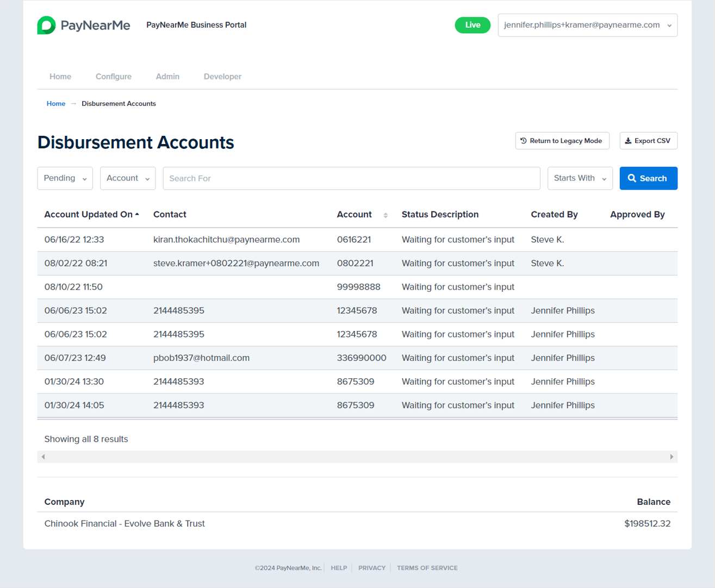Viewport: 715px width, 588px height.
Task: Click the horizontal scrollbar track below the results
Action: tap(357, 457)
